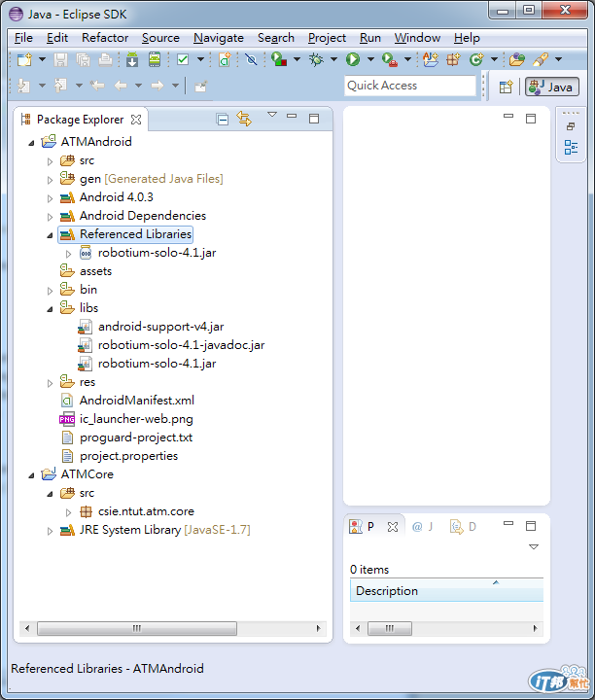This screenshot has height=700, width=595.
Task: Click the Android lint check icon
Action: 183,59
